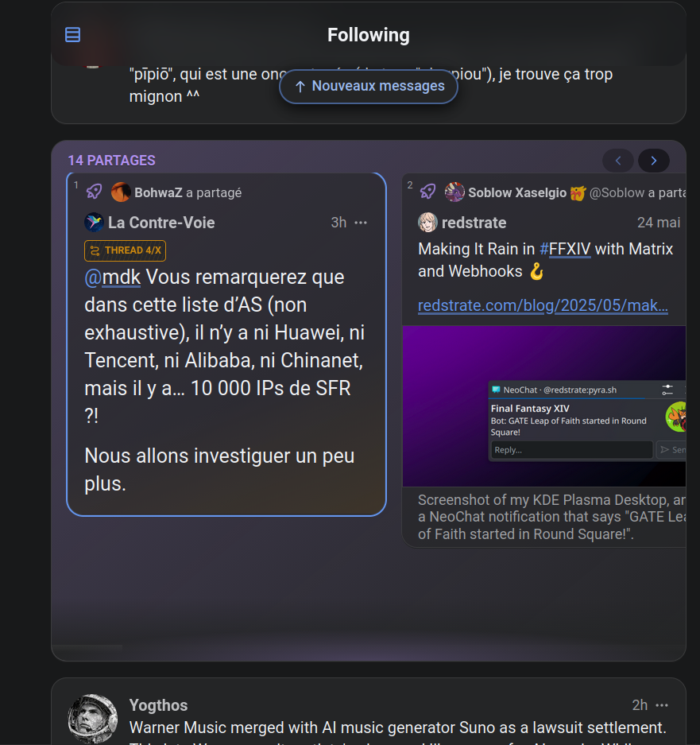The image size is (700, 745).
Task: Open redstrate's profile avatar
Action: (428, 223)
